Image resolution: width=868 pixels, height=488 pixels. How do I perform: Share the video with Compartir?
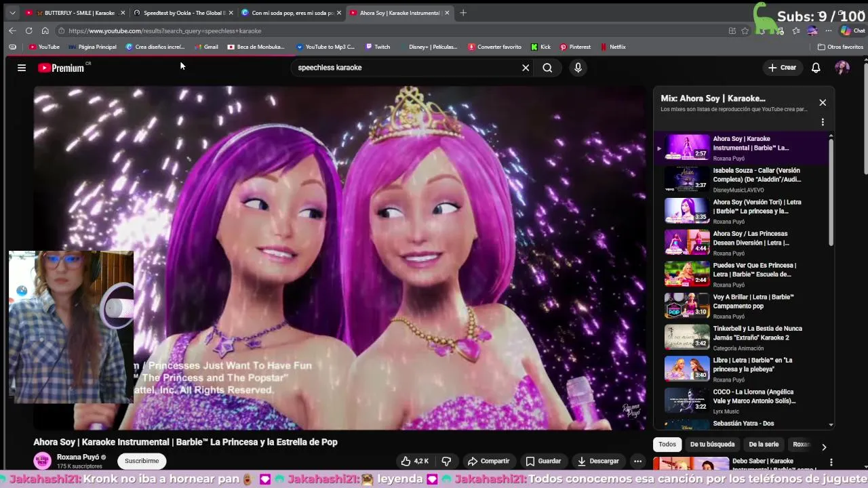[x=488, y=461]
